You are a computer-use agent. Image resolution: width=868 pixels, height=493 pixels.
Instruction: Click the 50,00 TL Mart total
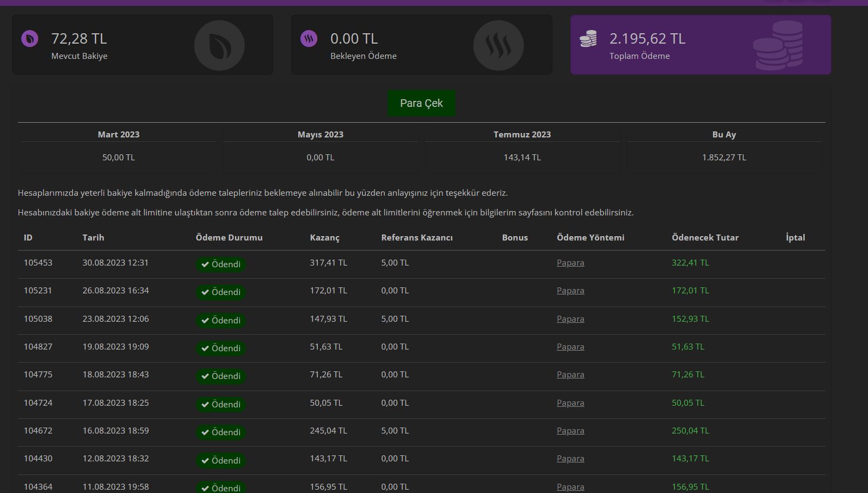119,158
